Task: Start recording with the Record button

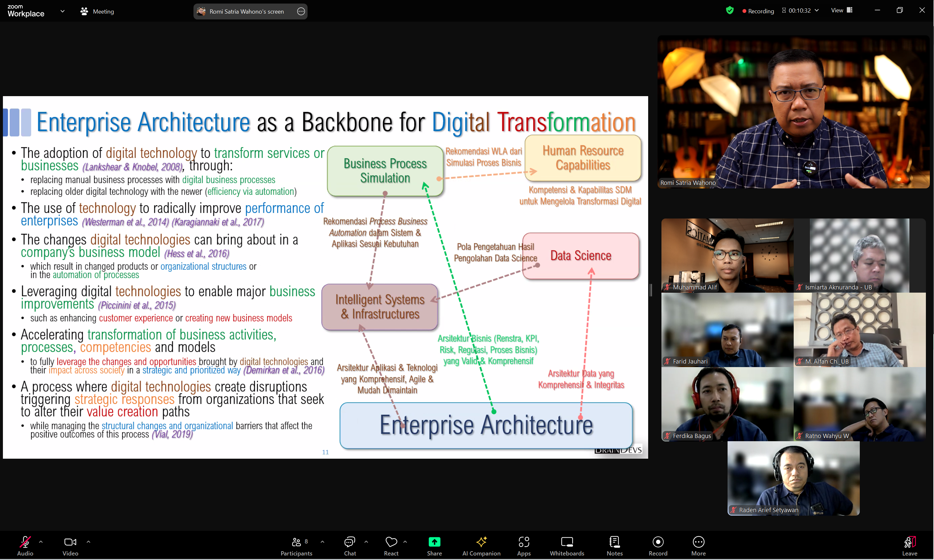Action: [x=658, y=545]
